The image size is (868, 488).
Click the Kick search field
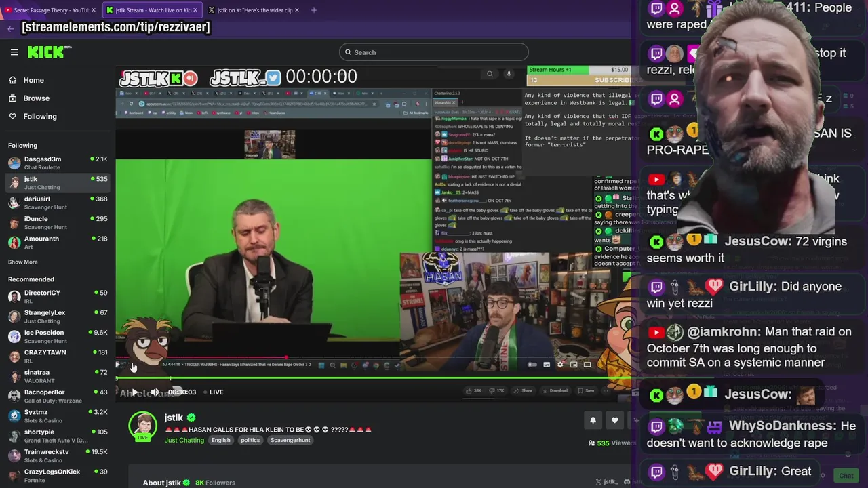[x=434, y=52]
